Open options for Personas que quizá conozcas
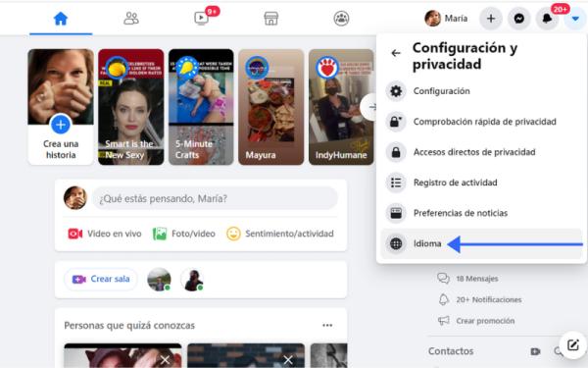 point(327,325)
